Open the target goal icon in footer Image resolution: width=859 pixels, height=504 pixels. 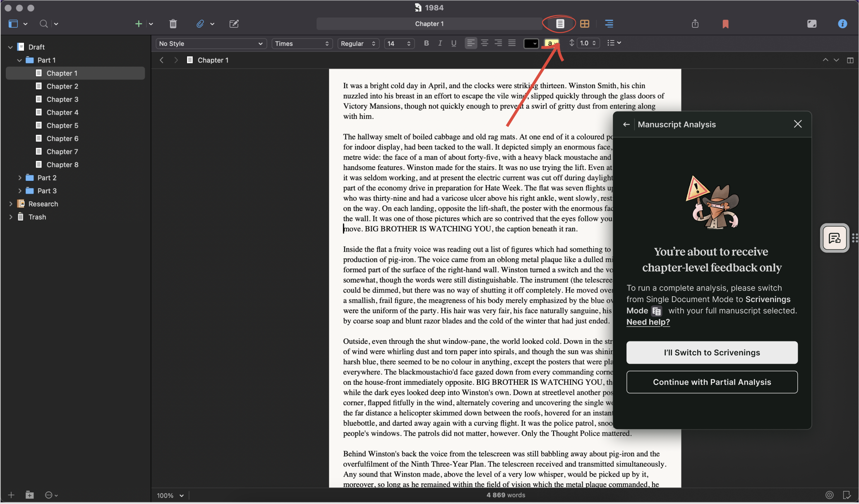829,495
